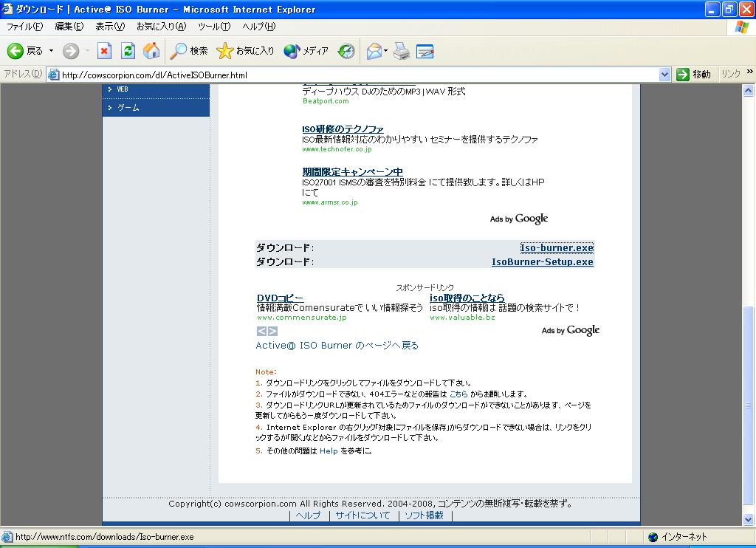756x548 pixels.
Task: Click the previous ad arrow button
Action: tap(261, 331)
